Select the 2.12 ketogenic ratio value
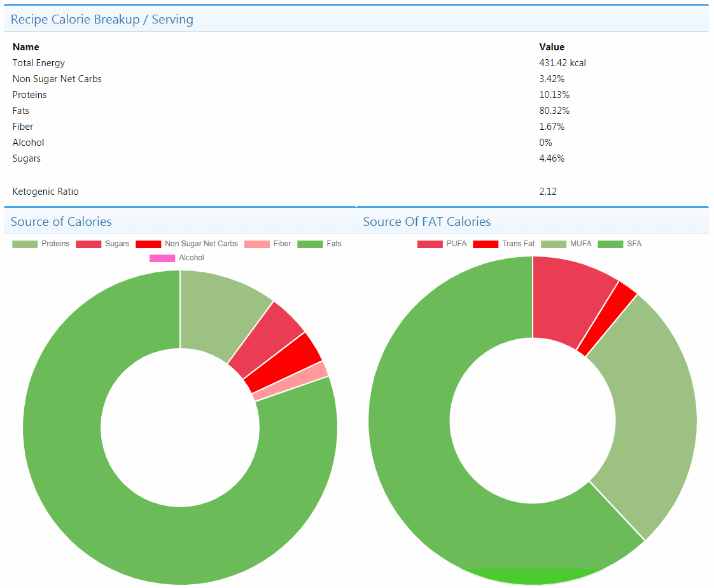 point(548,192)
